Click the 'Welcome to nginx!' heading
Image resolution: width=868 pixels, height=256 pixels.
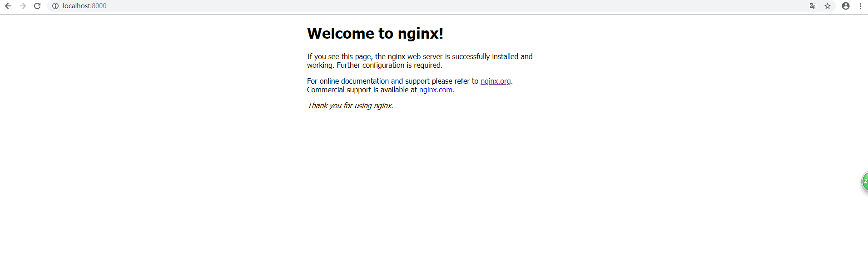tap(375, 33)
